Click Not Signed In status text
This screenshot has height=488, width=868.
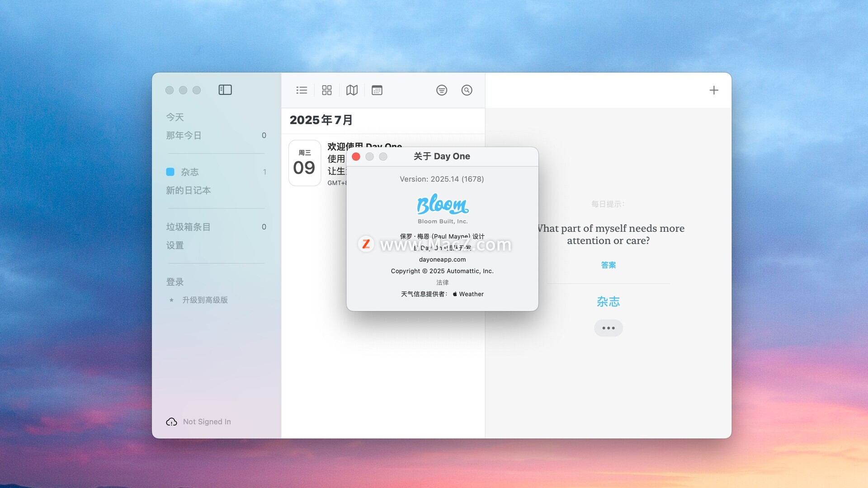pos(207,422)
